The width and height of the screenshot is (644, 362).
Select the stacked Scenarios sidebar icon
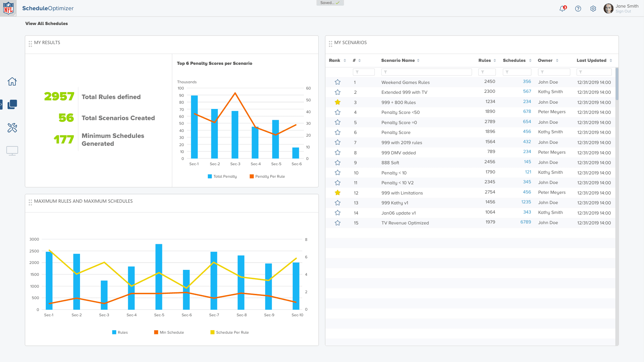(12, 104)
